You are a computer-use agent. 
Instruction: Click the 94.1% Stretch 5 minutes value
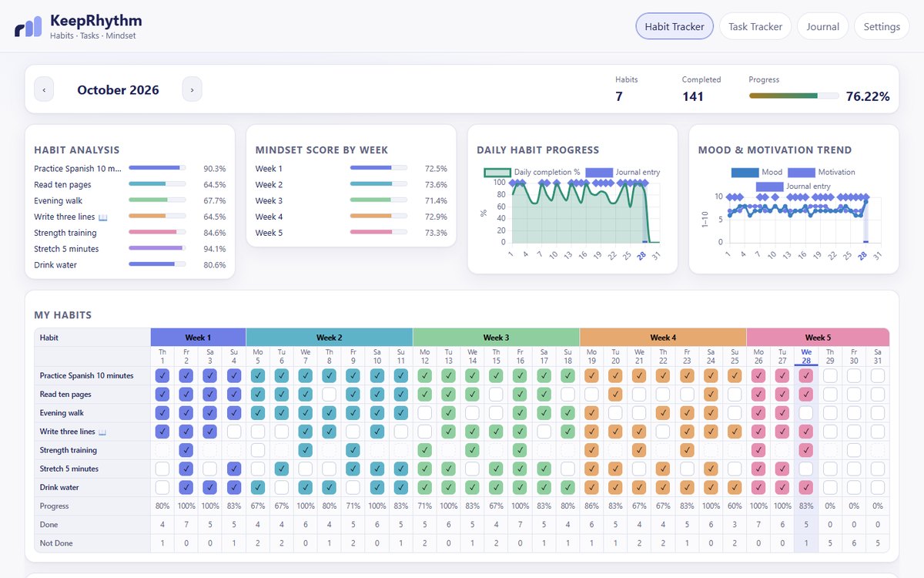click(x=214, y=249)
